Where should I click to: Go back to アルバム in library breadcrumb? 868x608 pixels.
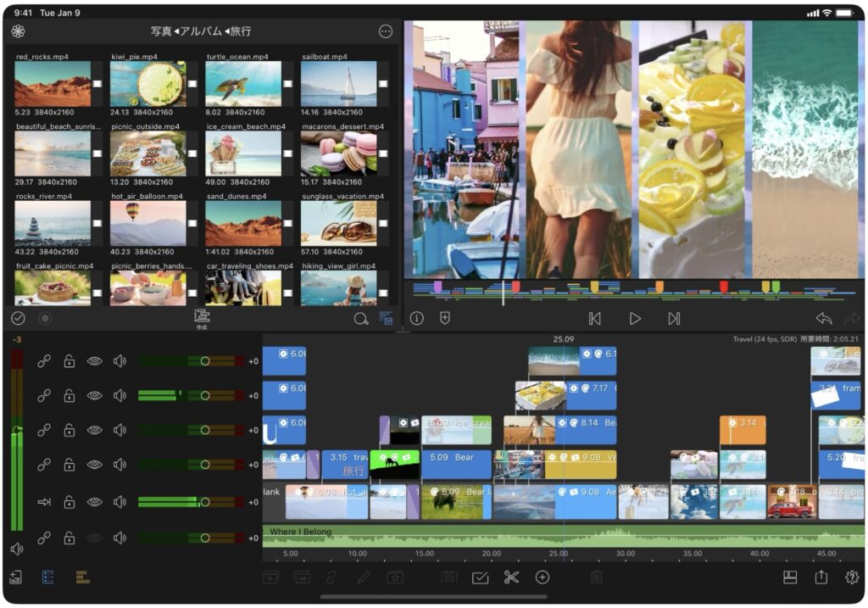(x=203, y=31)
